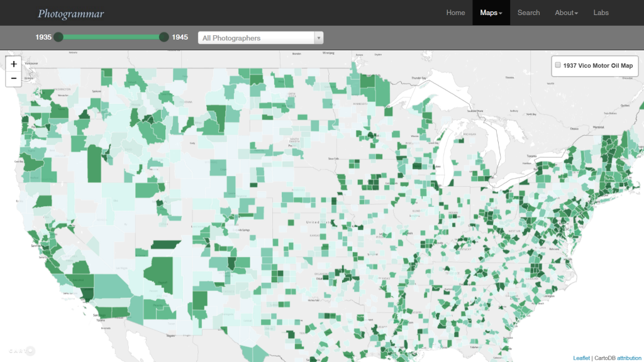Click the Photogrammar site logo
Viewport: 644px width, 362px height.
[70, 13]
